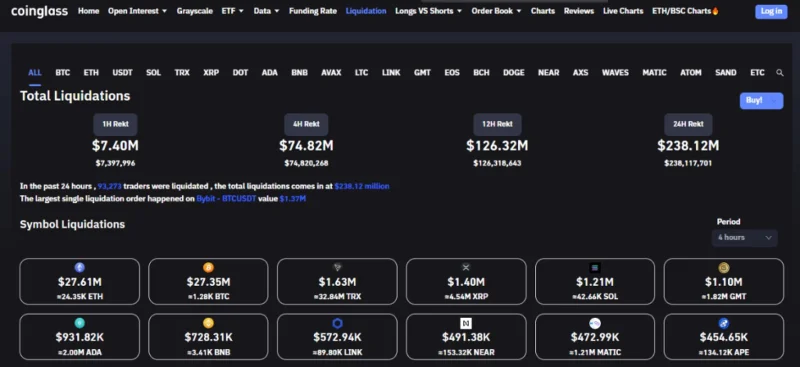Click the $238,117,701 amount text
This screenshot has width=800, height=367.
click(x=688, y=163)
